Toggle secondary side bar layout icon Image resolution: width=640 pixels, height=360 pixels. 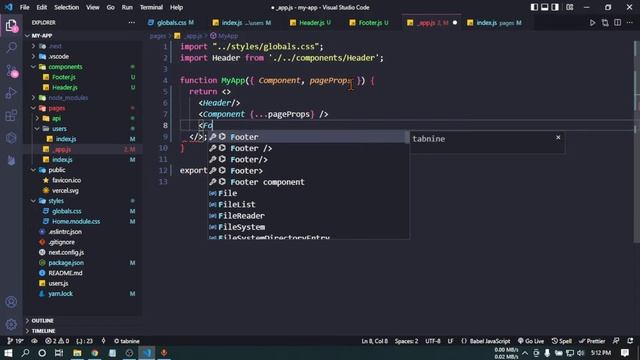point(555,7)
